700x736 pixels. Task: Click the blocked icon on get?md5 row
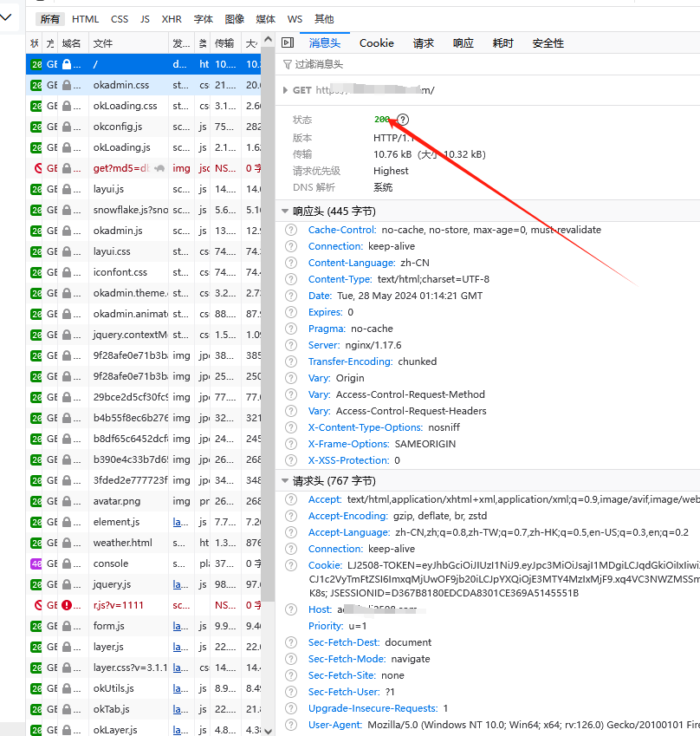pos(38,168)
